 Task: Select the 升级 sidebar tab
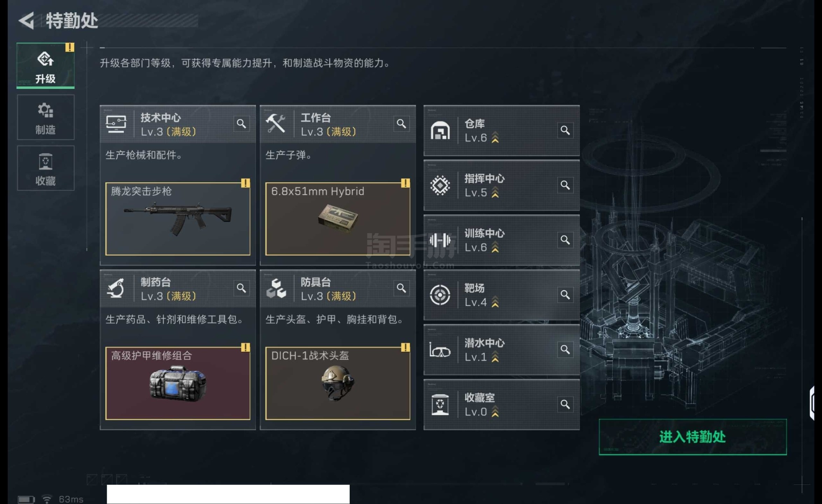(x=46, y=65)
